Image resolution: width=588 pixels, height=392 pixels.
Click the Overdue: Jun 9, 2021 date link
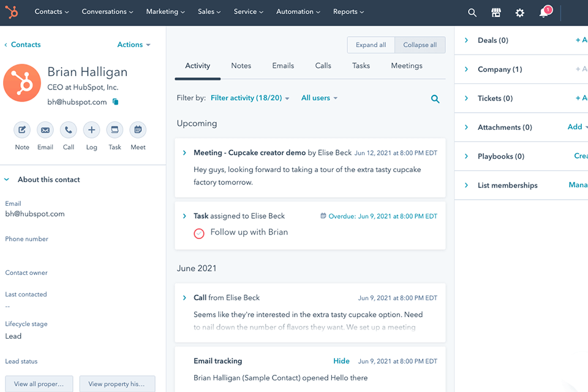pyautogui.click(x=383, y=216)
